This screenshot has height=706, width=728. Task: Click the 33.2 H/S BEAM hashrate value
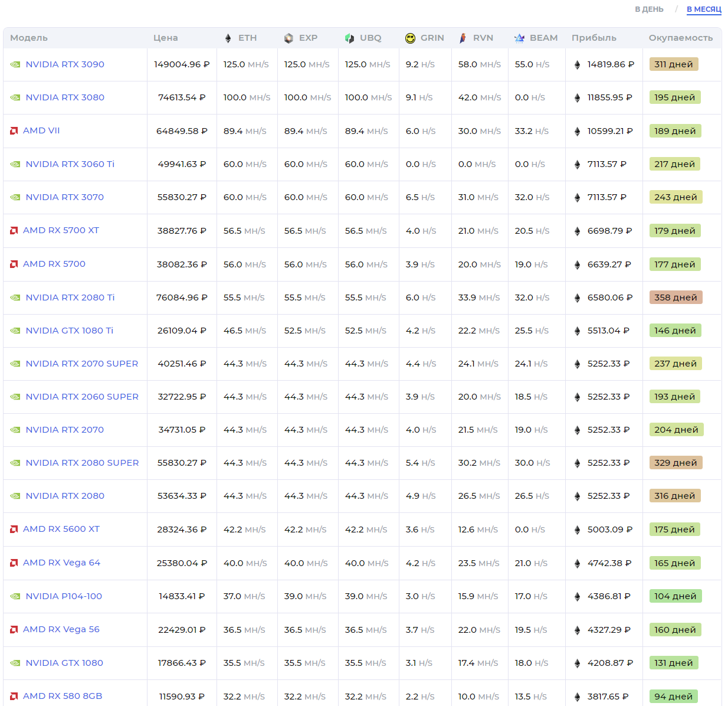[532, 131]
